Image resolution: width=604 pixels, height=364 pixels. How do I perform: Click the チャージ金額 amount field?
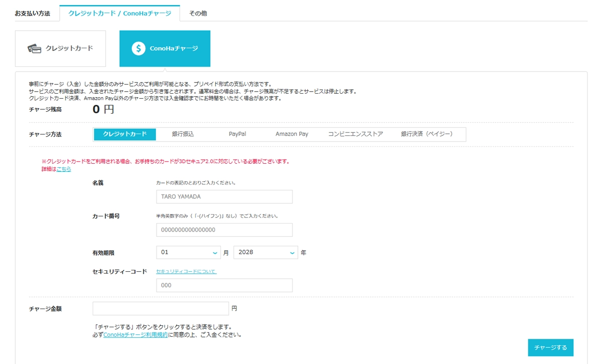point(161,309)
